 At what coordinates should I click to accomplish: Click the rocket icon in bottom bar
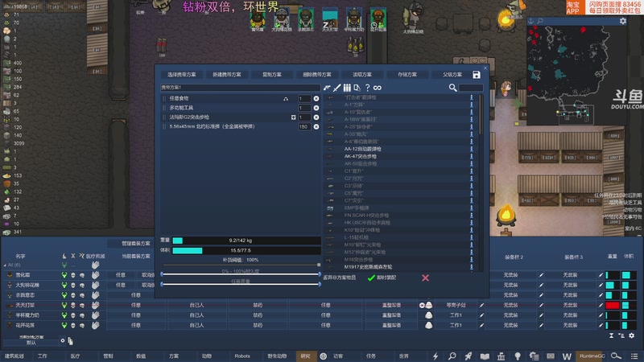469,356
